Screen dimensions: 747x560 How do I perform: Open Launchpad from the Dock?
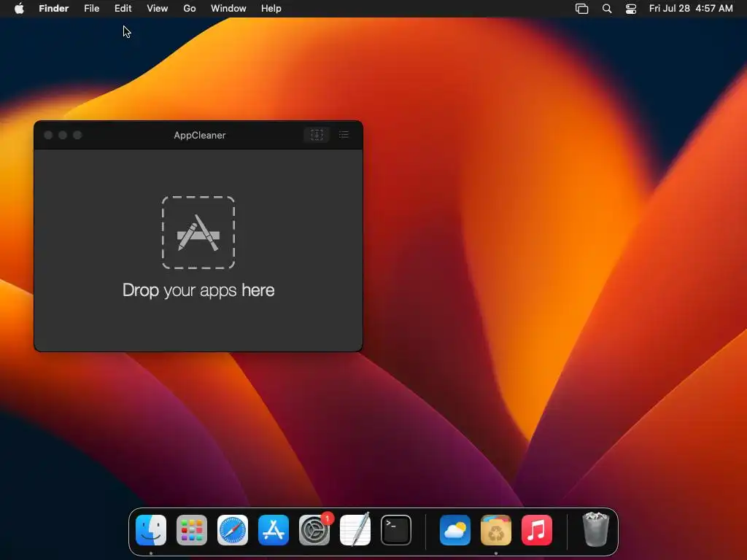click(x=192, y=530)
